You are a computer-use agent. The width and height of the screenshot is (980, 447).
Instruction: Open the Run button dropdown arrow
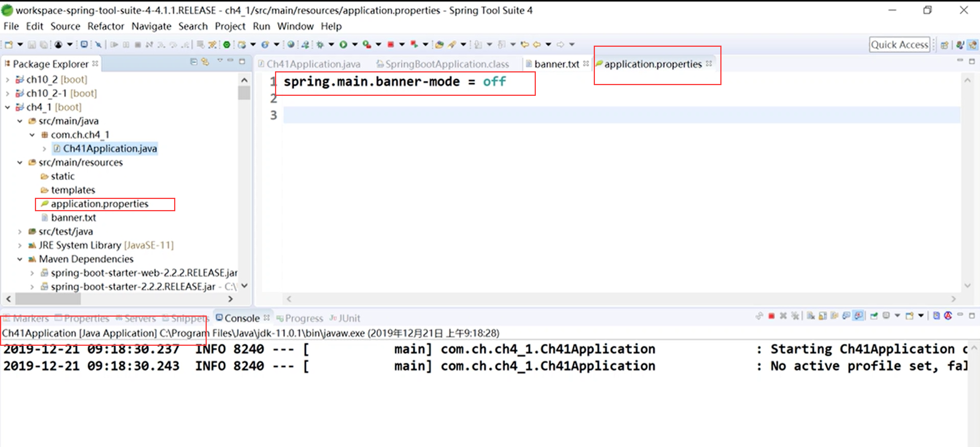[x=355, y=45]
